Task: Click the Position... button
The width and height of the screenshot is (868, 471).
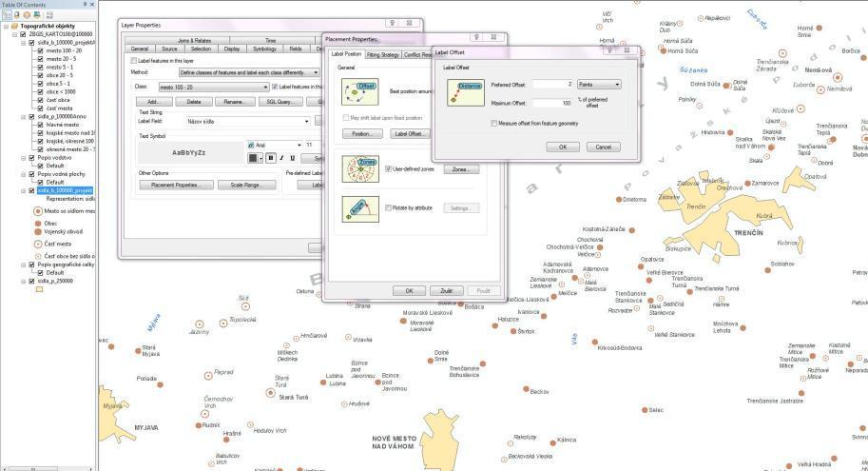Action: 362,134
